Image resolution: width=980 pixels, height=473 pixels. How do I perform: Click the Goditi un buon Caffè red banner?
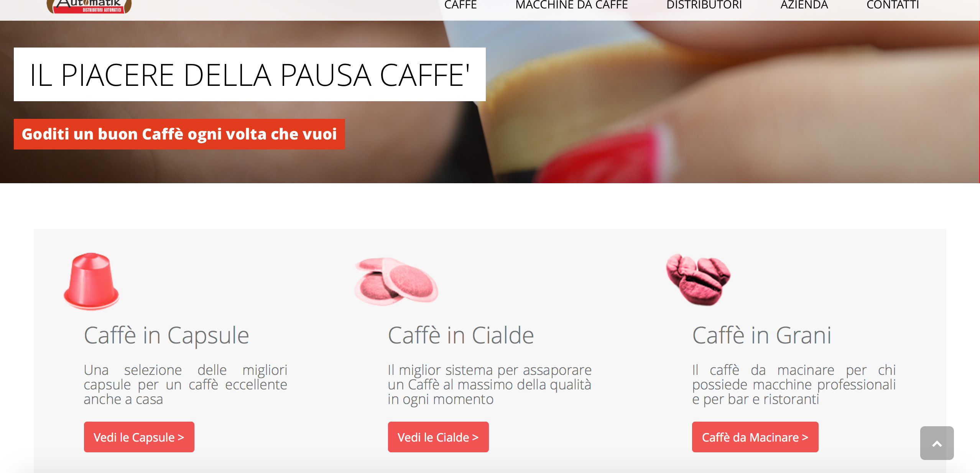click(179, 134)
